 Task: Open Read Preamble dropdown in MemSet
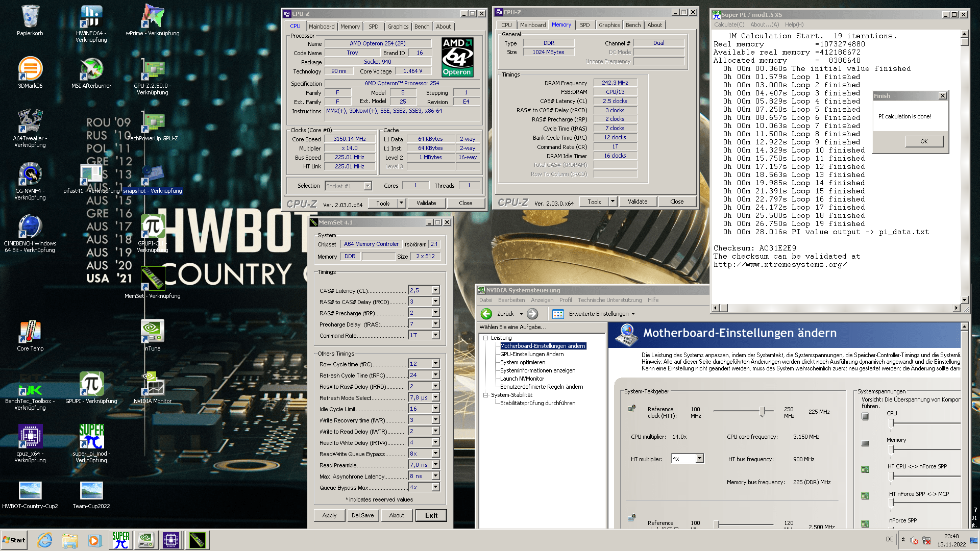tap(435, 465)
